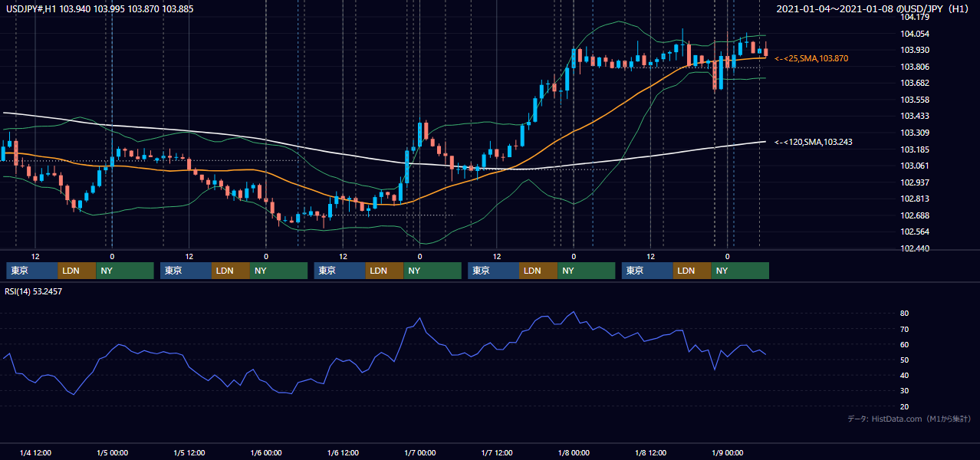The width and height of the screenshot is (980, 460).
Task: Click the USDJPY#,H1 price header text
Action: 100,8
